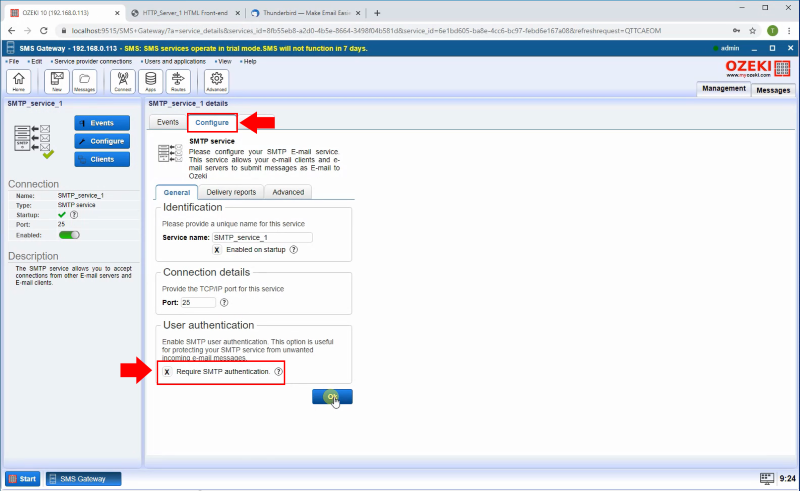Open the File menu

13,61
